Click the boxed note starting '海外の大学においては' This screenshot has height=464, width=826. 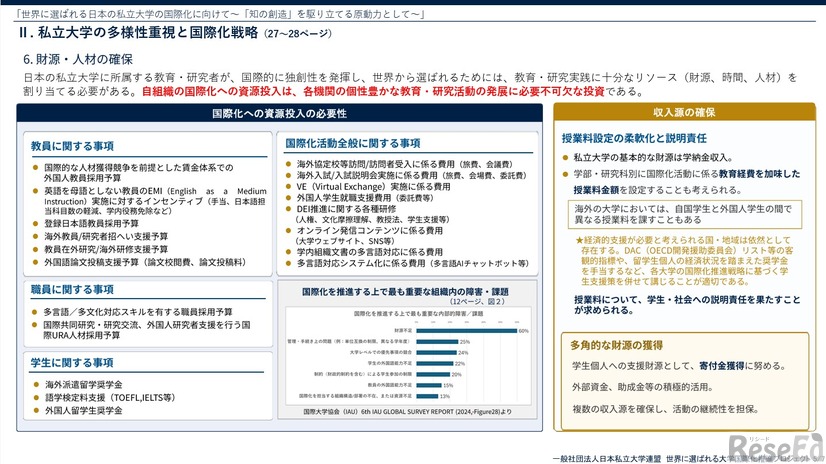pyautogui.click(x=685, y=214)
